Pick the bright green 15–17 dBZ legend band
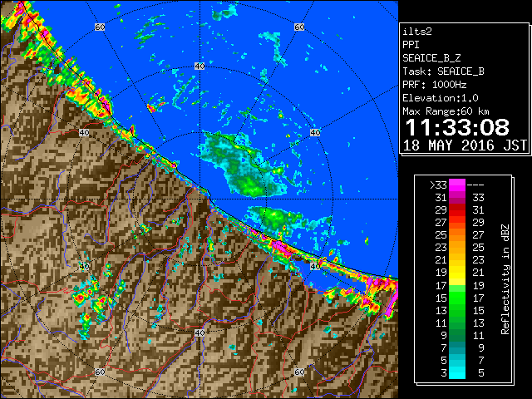This screenshot has width=532, height=399. click(x=457, y=298)
